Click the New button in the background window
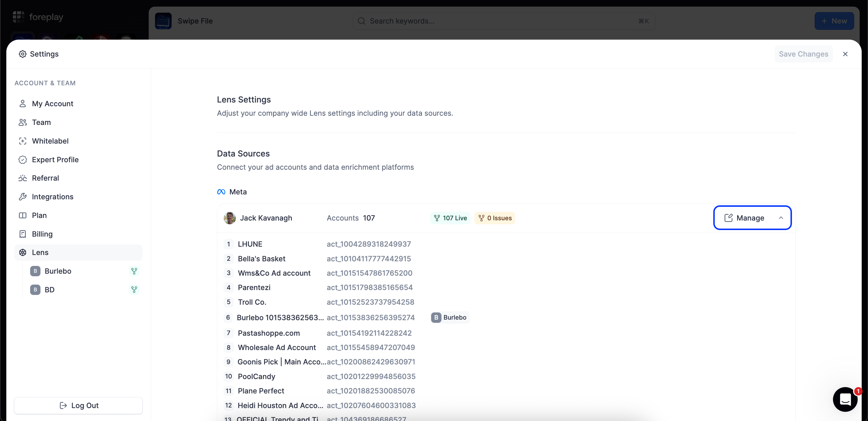 click(x=834, y=21)
